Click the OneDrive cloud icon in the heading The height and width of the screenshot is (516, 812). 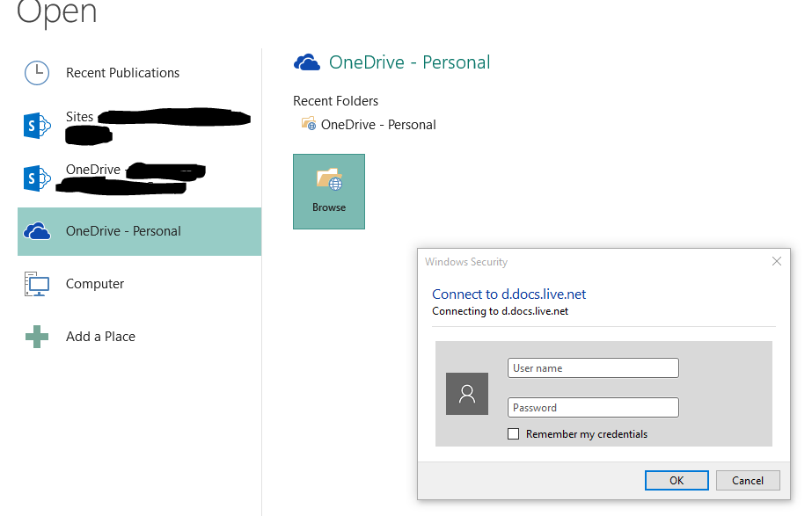click(306, 62)
